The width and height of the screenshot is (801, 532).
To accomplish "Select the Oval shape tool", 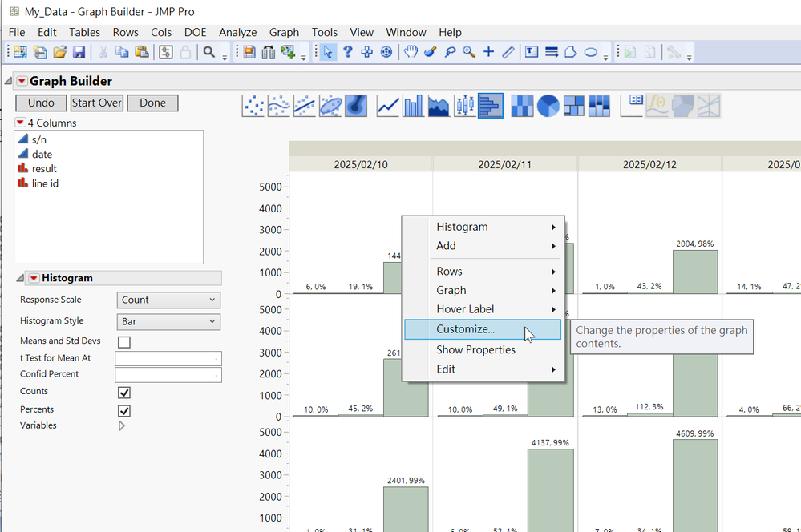I will pos(591,52).
